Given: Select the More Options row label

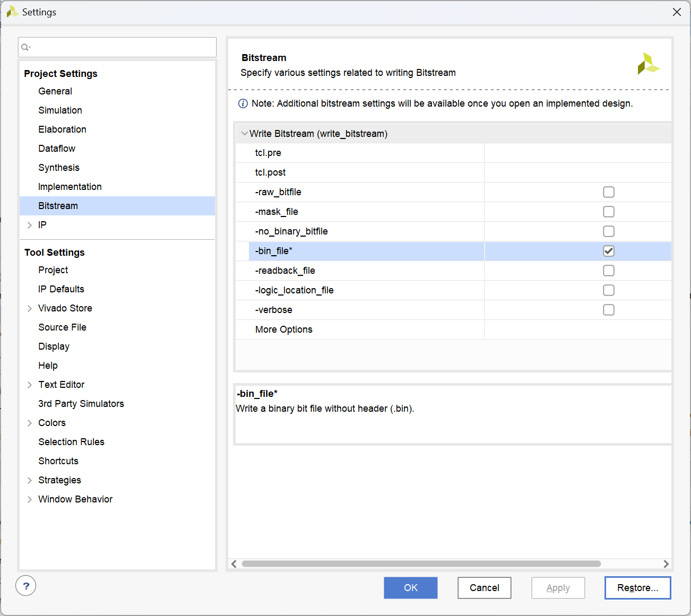Looking at the screenshot, I should point(284,329).
